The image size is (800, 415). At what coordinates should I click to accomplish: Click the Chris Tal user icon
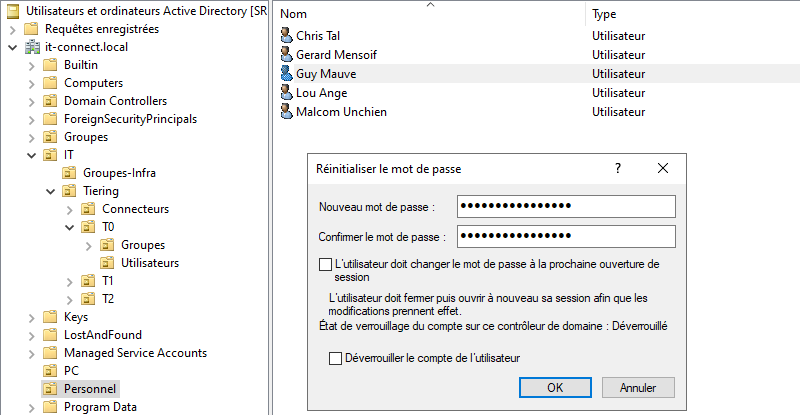pyautogui.click(x=287, y=36)
